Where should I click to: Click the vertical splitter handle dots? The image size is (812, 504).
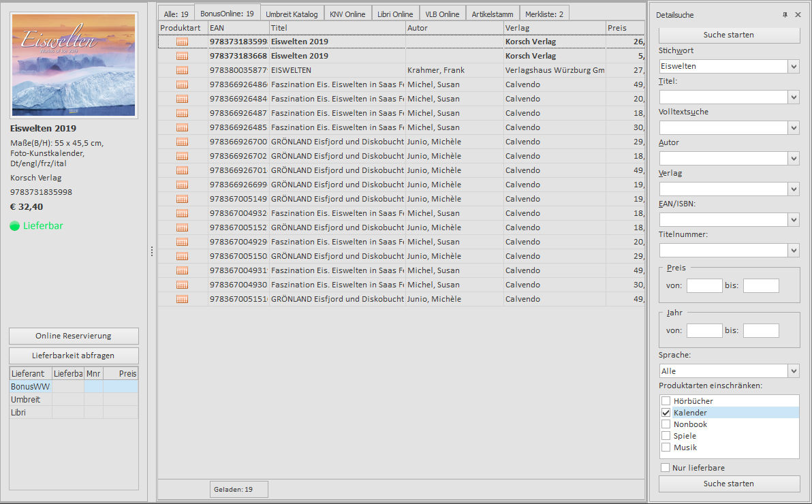pyautogui.click(x=152, y=252)
